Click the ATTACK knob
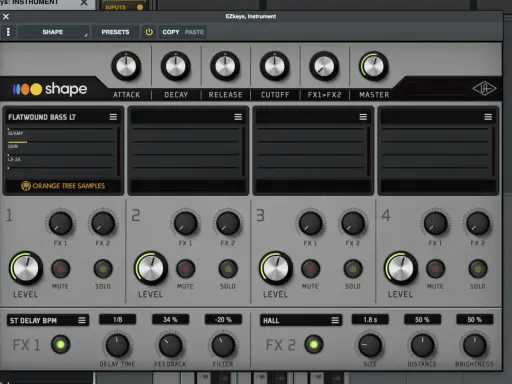The width and height of the screenshot is (512, 384). click(126, 66)
